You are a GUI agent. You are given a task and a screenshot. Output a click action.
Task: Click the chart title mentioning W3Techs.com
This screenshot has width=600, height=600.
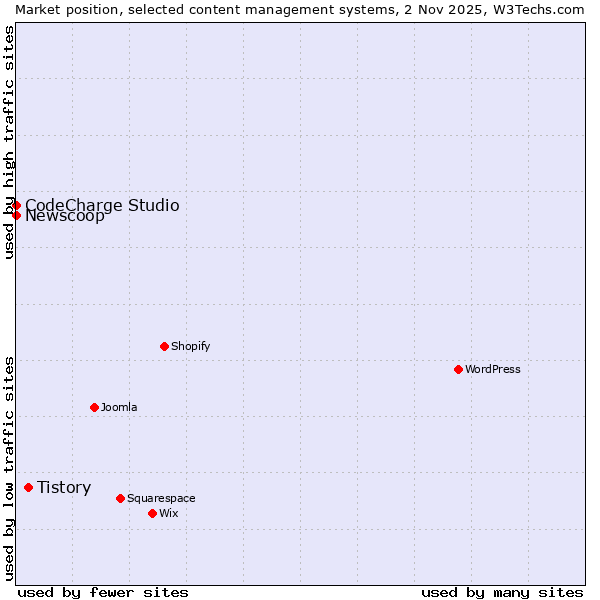coord(300,9)
